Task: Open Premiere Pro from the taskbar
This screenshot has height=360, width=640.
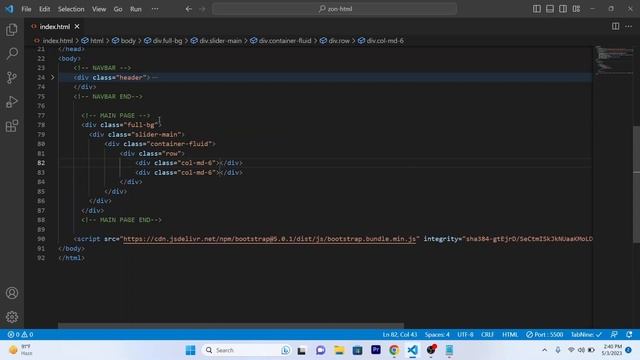Action: coord(376,350)
